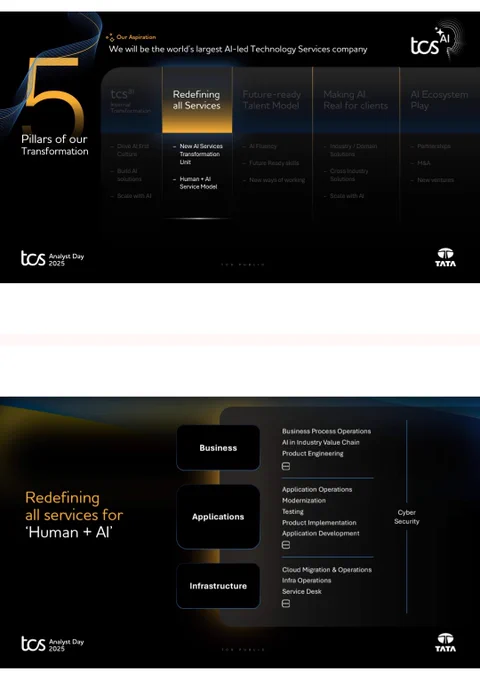Click the small box icon below Service Desk
The image size is (480, 680).
286,603
